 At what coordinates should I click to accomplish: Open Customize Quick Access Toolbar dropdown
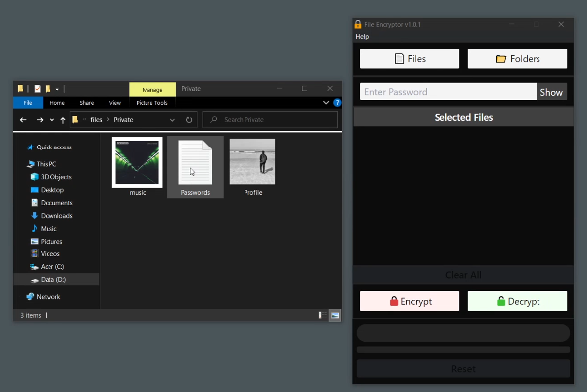coord(57,89)
